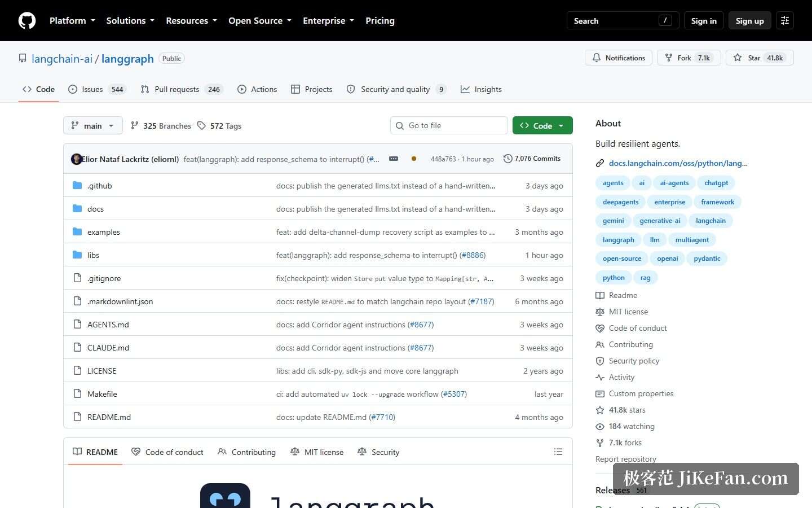Open the green Code dropdown button
812x508 pixels.
[542, 126]
